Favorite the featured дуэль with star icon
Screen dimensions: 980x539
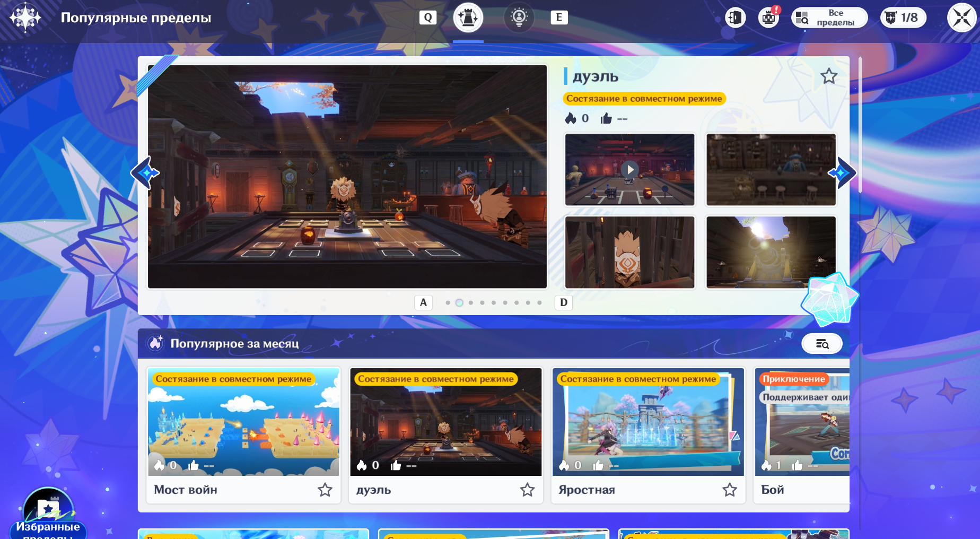pos(829,76)
